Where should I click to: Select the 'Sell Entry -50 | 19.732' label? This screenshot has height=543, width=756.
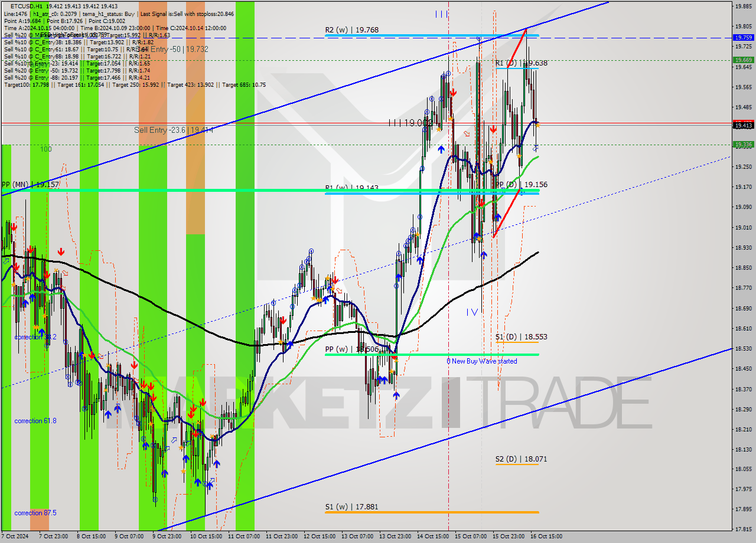[x=172, y=49]
